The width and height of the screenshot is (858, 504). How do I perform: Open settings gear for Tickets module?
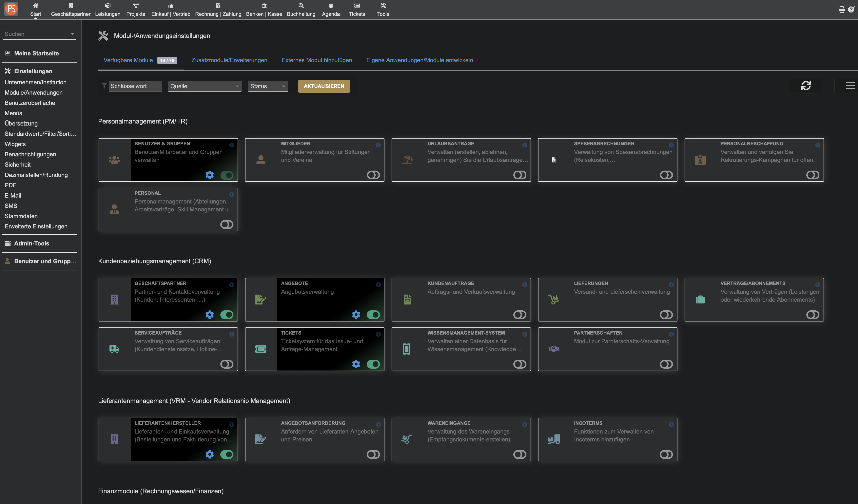(356, 364)
